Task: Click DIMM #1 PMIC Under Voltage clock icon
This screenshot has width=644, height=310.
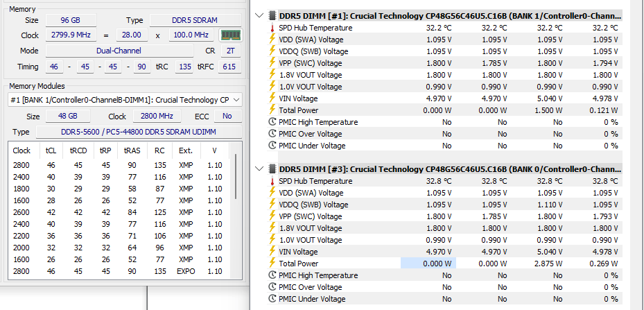Action: point(272,146)
